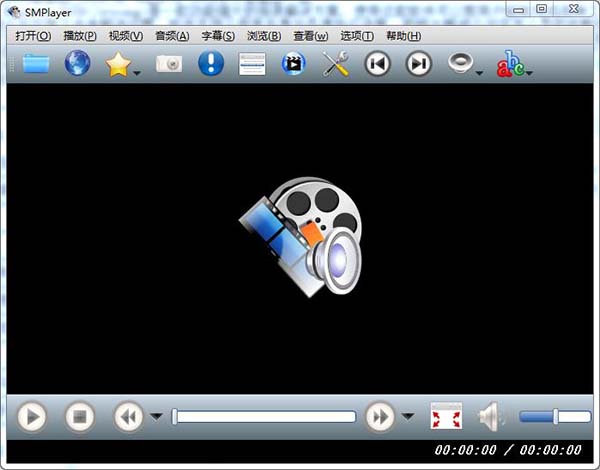
Task: Grab the toolbar move handle at its left edge
Action: 12,64
